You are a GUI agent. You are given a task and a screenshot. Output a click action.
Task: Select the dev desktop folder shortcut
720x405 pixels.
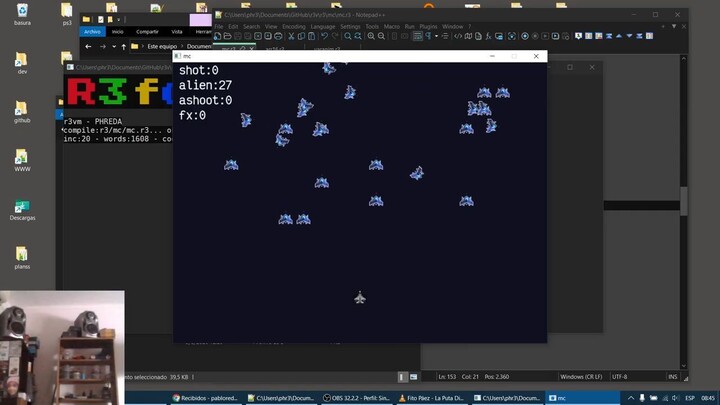(x=22, y=63)
